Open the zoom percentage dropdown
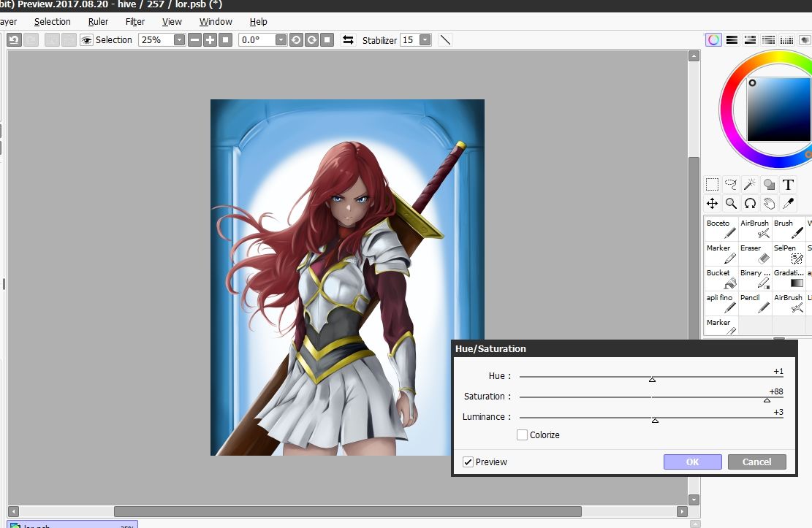 coord(179,40)
